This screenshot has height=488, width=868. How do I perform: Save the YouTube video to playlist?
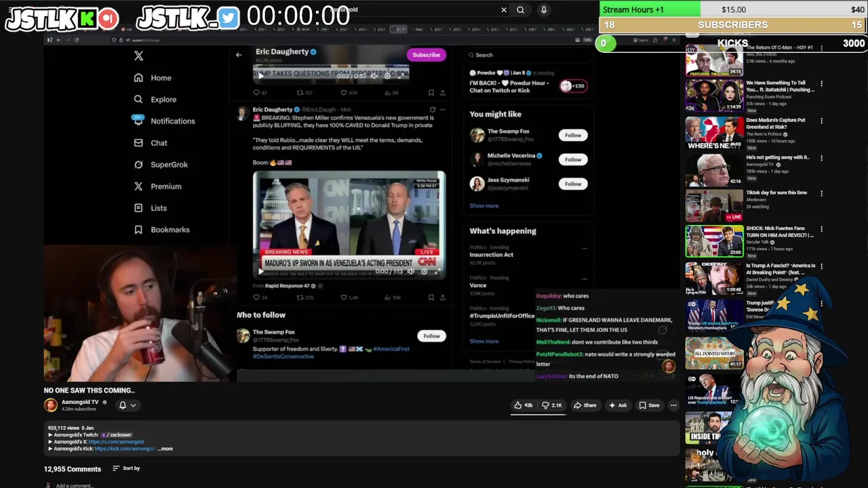pyautogui.click(x=649, y=405)
